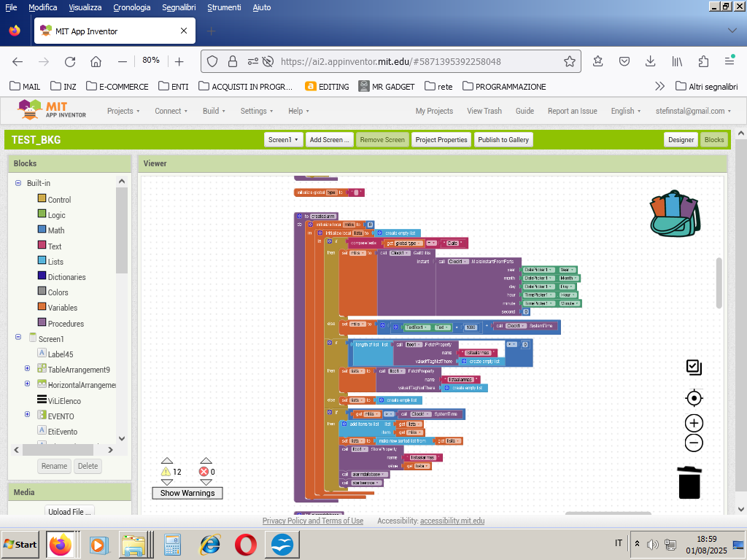747x560 pixels.
Task: Open the English language dropdown
Action: click(x=625, y=111)
